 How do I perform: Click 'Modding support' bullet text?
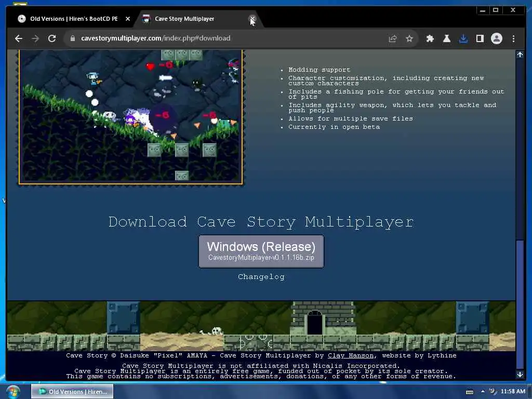320,70
